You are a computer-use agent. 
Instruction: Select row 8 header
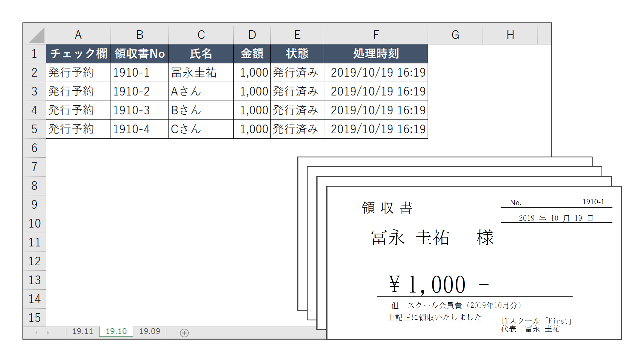click(35, 186)
